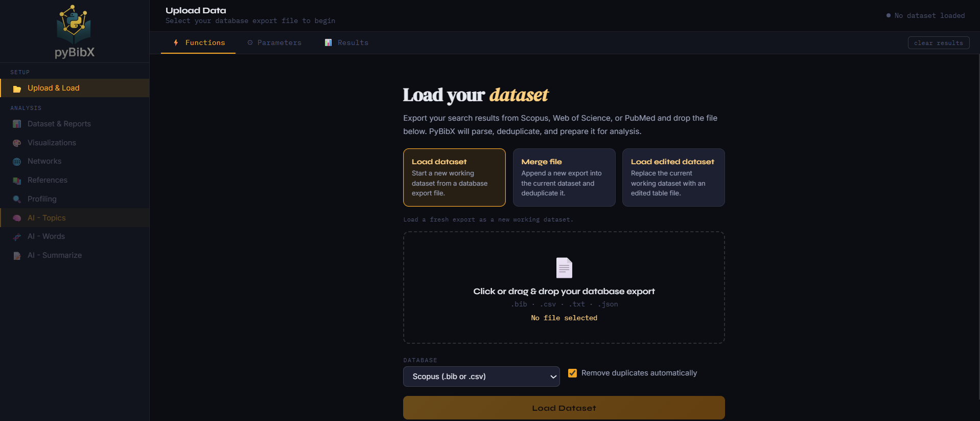Viewport: 980px width, 421px height.
Task: Open Upload & Load in the sidebar
Action: [x=75, y=88]
